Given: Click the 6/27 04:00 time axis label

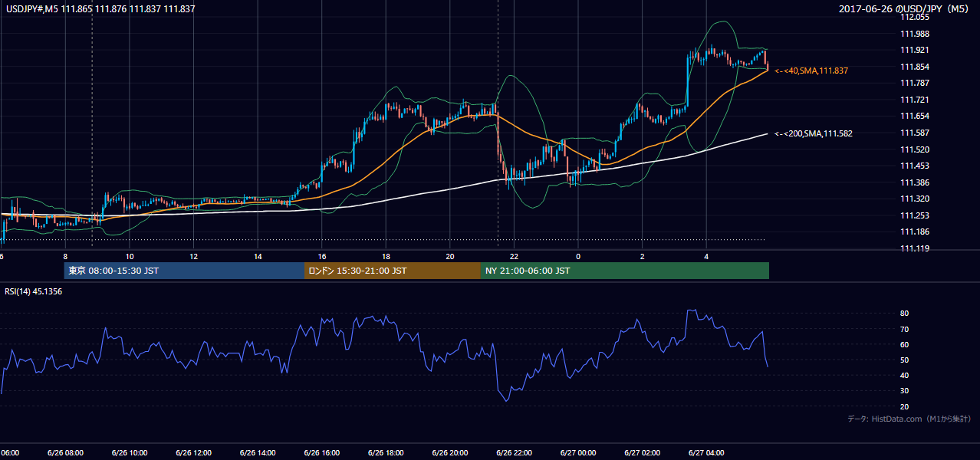Looking at the screenshot, I should (705, 453).
